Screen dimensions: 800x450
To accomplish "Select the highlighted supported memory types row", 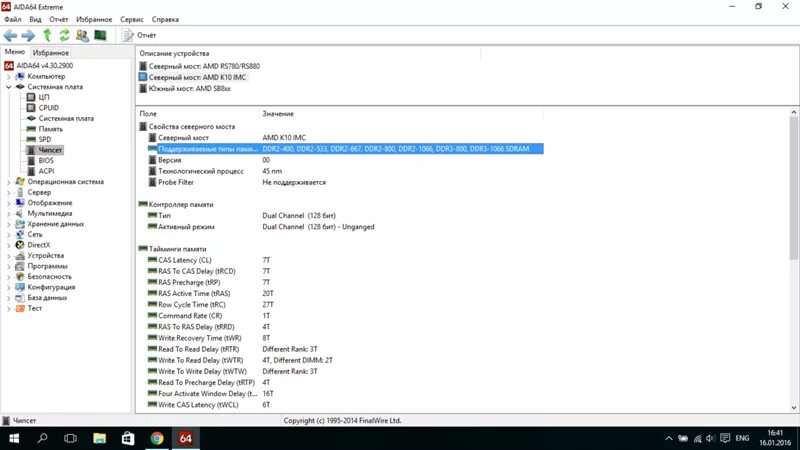I will click(x=345, y=149).
